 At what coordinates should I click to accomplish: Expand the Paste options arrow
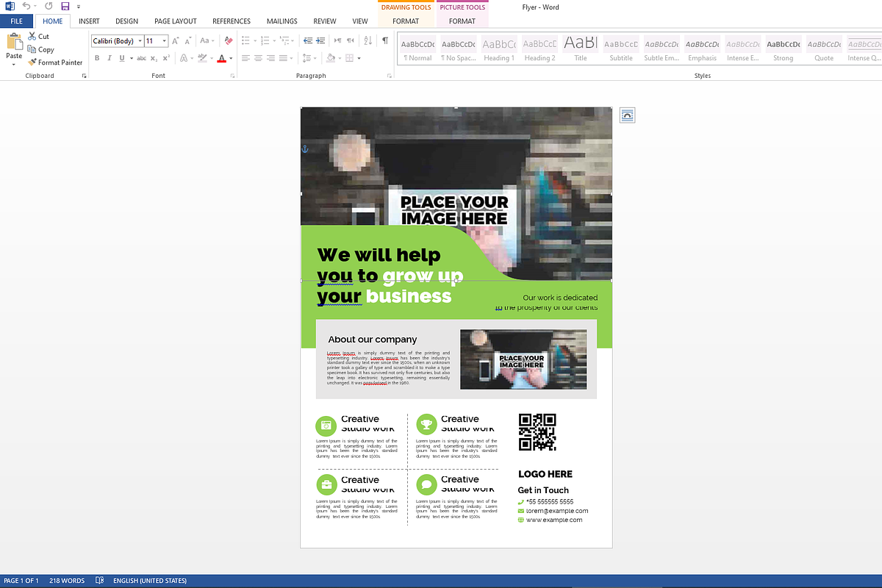(14, 64)
